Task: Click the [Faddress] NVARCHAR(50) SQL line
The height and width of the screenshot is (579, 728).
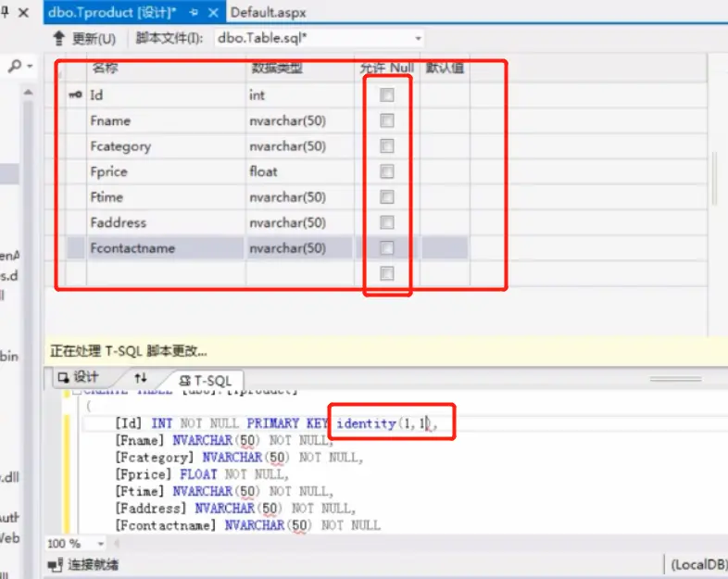Action: pos(235,509)
